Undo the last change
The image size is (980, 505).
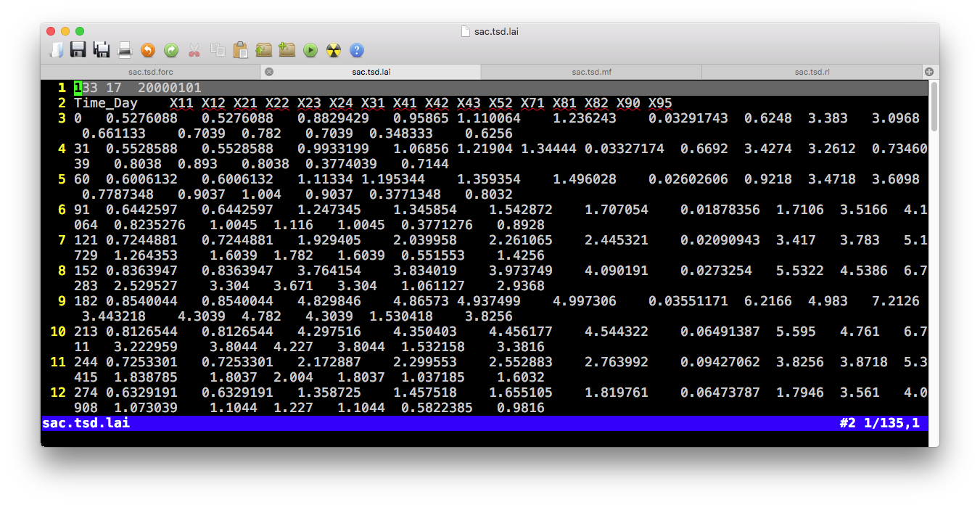click(148, 50)
